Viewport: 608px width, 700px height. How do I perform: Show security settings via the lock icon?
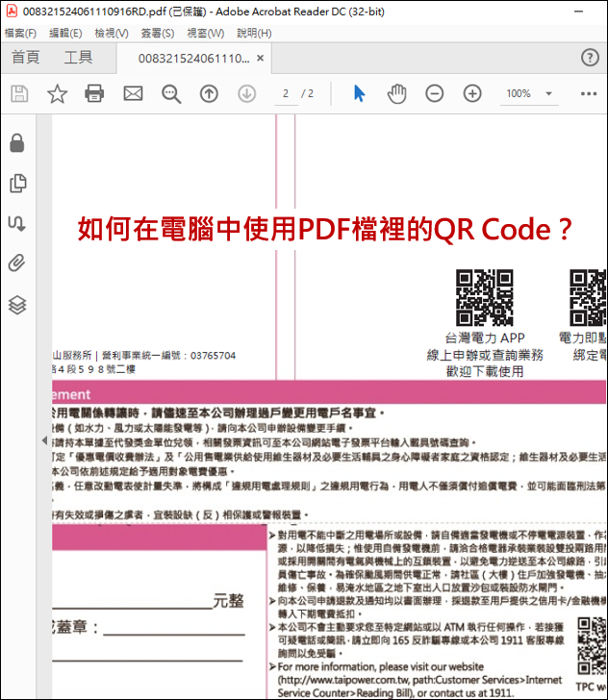tap(17, 143)
